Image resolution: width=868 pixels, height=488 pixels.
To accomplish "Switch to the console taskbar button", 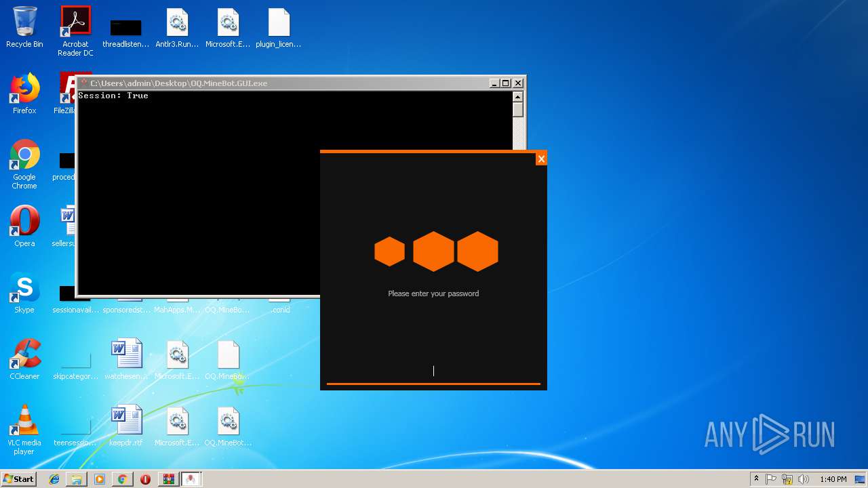I will [x=168, y=479].
